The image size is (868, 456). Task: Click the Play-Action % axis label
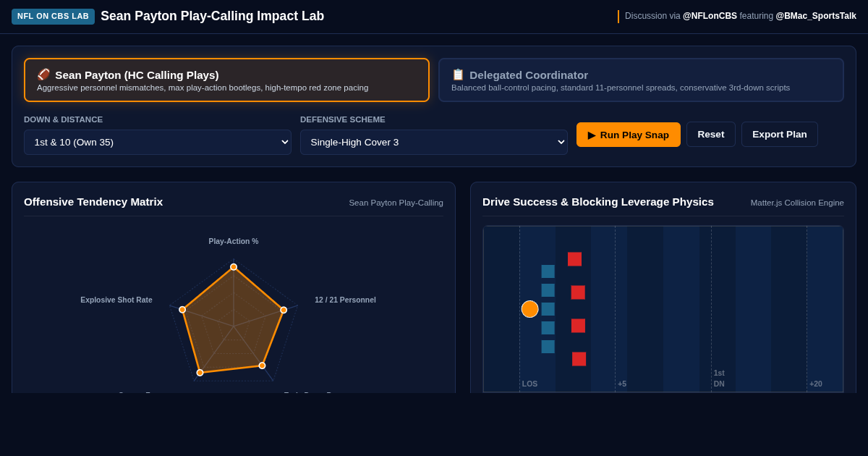[234, 241]
